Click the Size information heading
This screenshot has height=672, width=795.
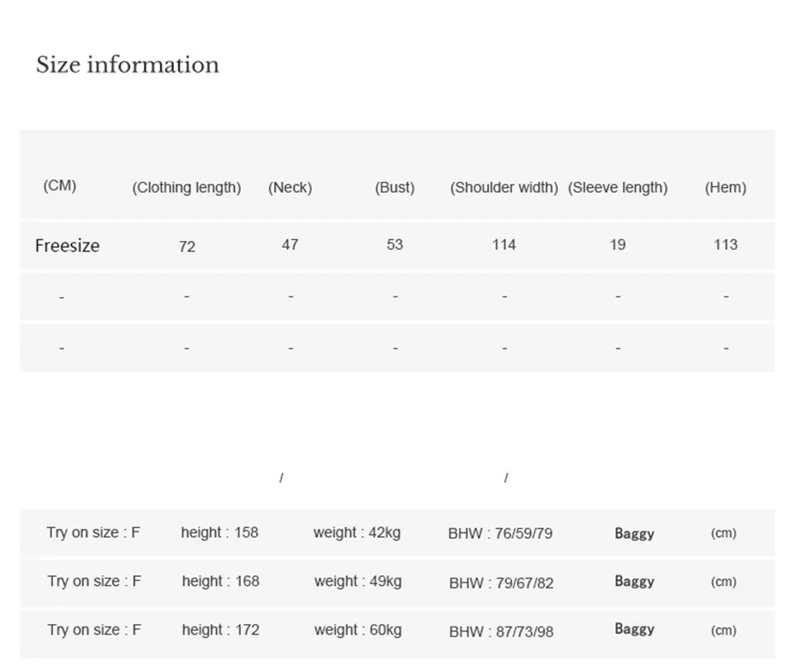[x=128, y=65]
